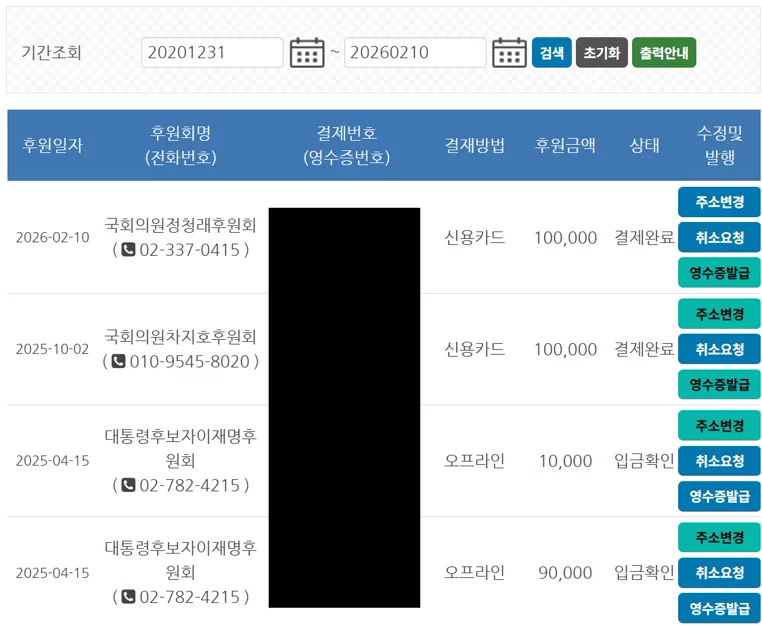This screenshot has height=626, width=762.
Task: Click date 2025-04-15 in the 90,000 row
Action: [x=52, y=573]
